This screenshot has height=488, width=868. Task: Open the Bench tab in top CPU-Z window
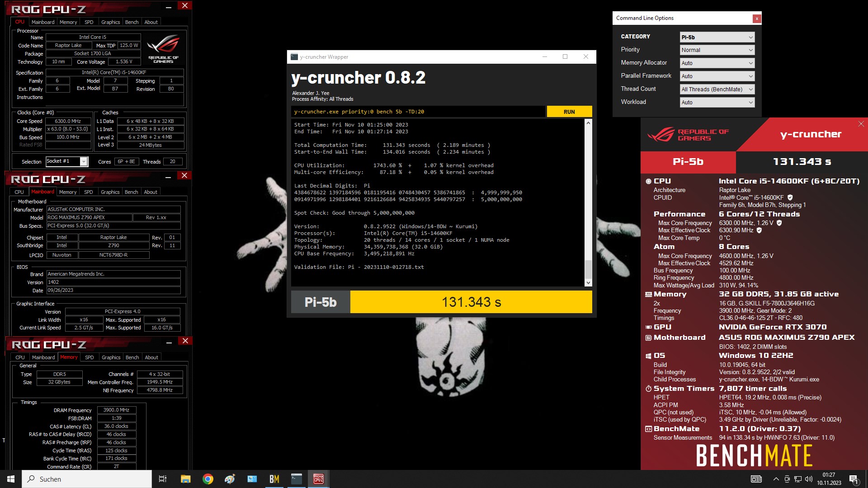point(132,22)
